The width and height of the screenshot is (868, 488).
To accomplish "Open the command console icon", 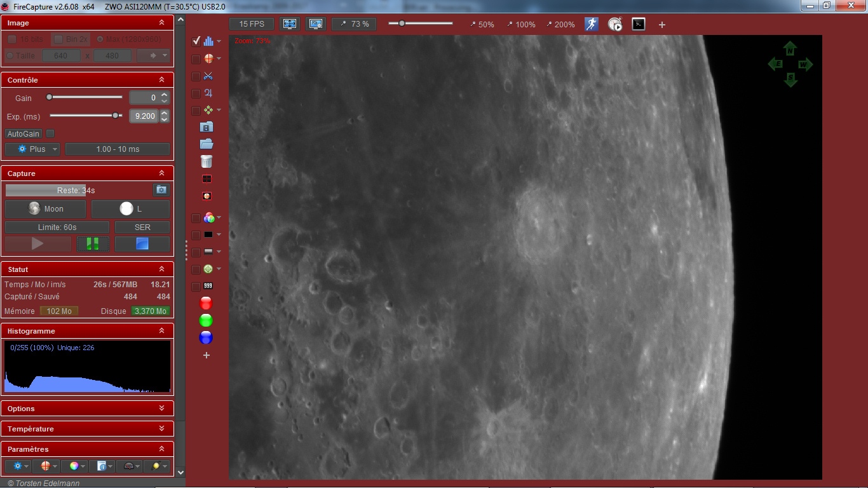I will (x=639, y=24).
